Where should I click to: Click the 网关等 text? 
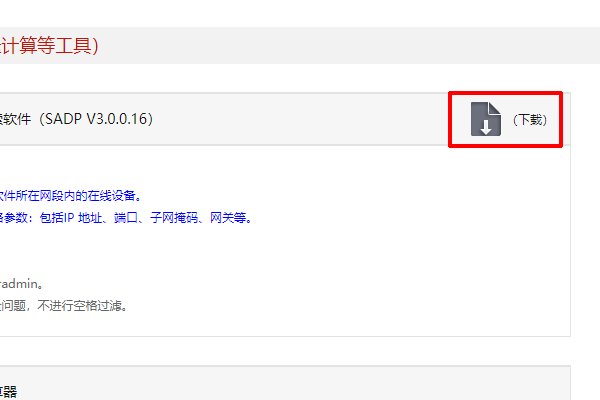tap(228, 218)
